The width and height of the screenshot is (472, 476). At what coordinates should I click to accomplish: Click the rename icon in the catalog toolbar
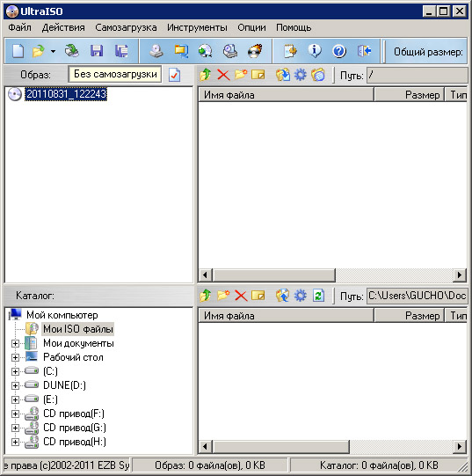click(x=258, y=295)
